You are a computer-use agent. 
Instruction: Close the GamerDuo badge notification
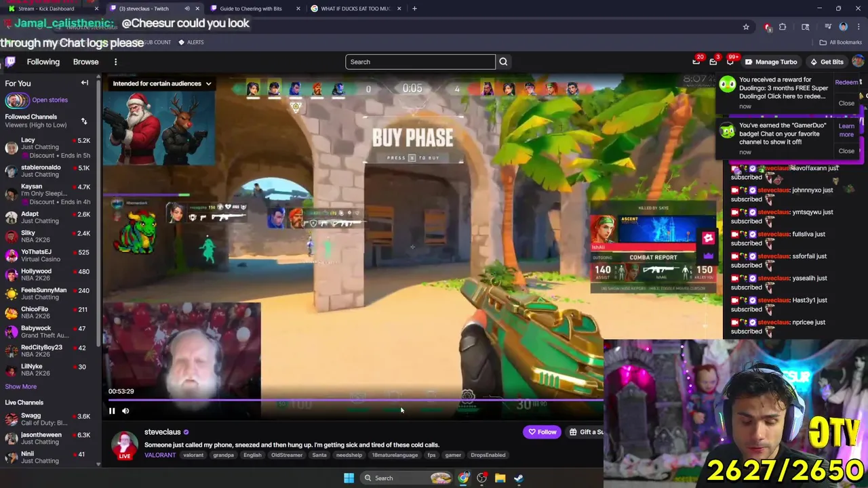[846, 151]
